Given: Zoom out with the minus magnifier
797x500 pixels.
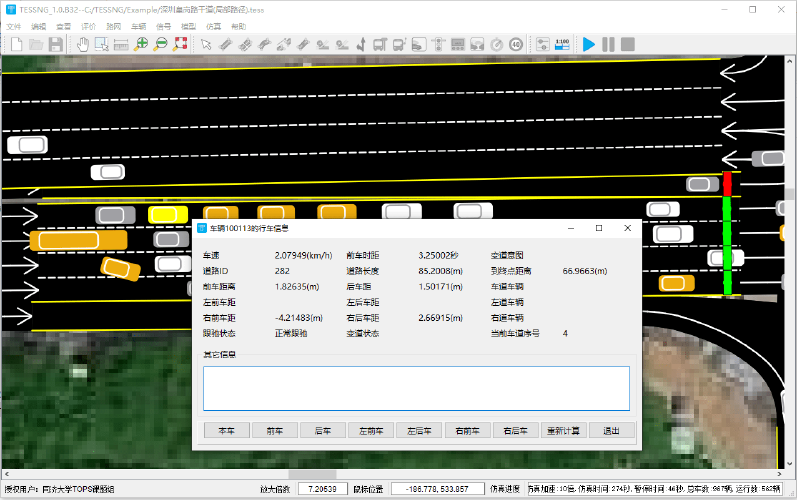Looking at the screenshot, I should (x=161, y=45).
